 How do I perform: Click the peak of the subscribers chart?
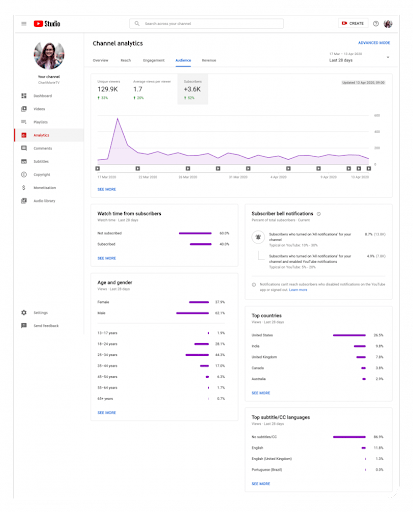tap(117, 119)
